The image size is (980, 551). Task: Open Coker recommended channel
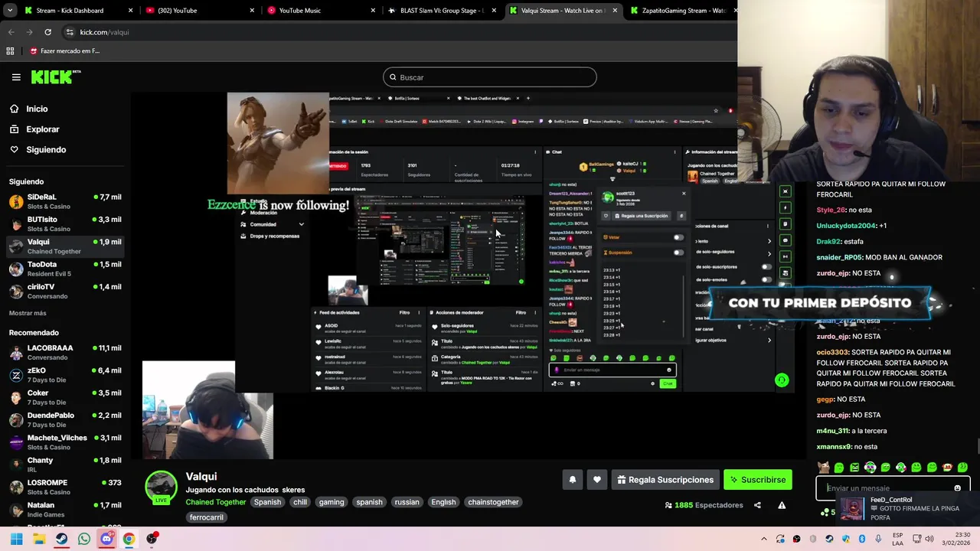tap(65, 397)
